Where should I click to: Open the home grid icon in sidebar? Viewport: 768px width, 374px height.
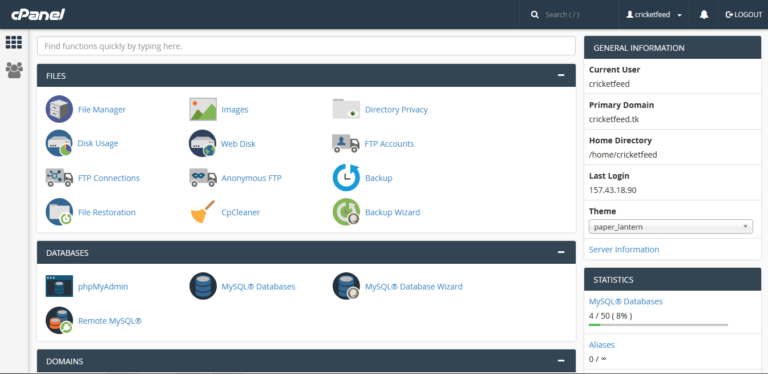(x=14, y=43)
